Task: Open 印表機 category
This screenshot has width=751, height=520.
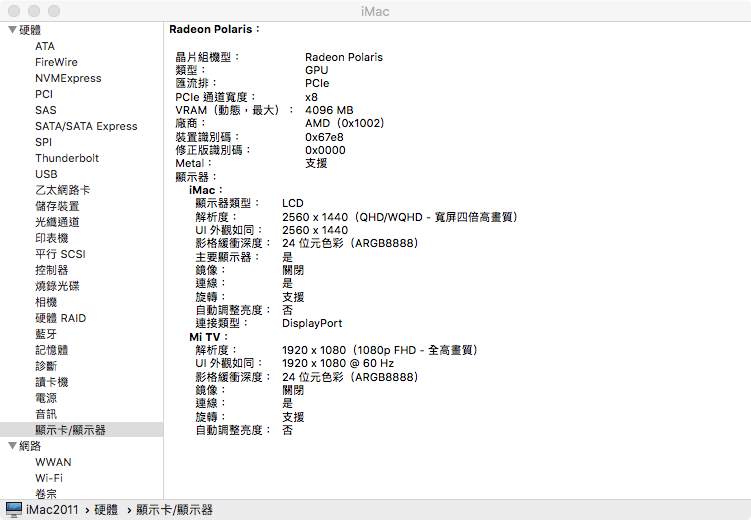Action: tap(52, 238)
